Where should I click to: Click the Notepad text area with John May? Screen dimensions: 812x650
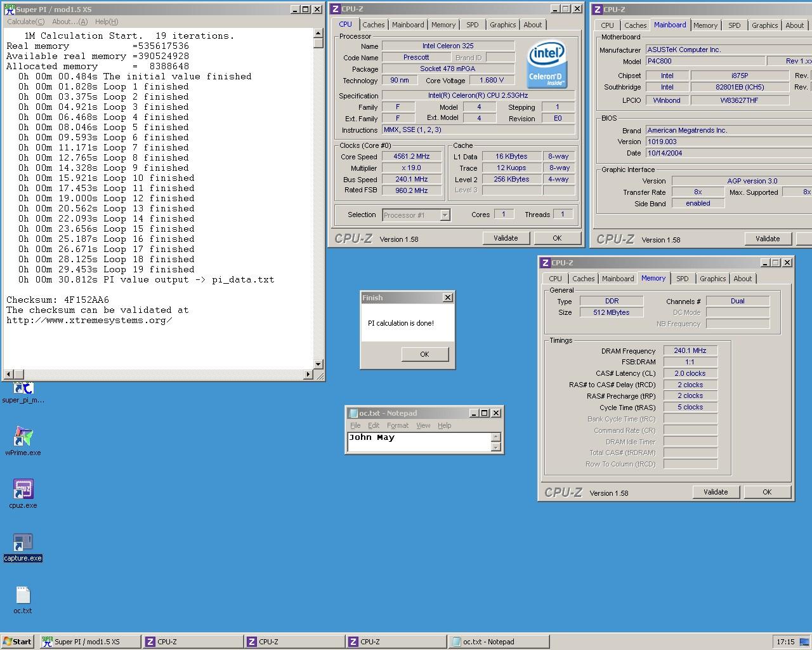419,442
